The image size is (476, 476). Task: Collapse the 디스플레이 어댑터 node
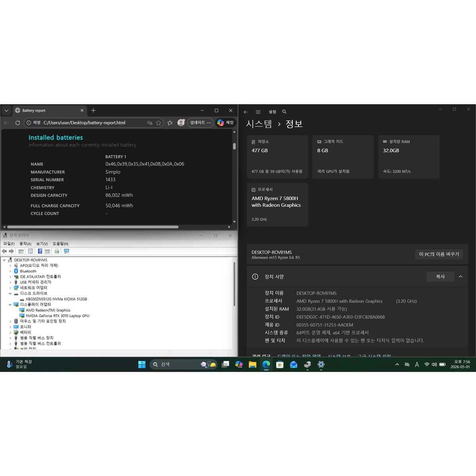point(10,305)
